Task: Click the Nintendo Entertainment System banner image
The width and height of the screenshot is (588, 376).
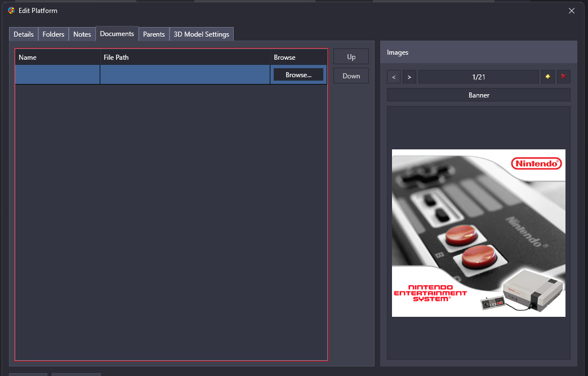Action: [x=478, y=233]
